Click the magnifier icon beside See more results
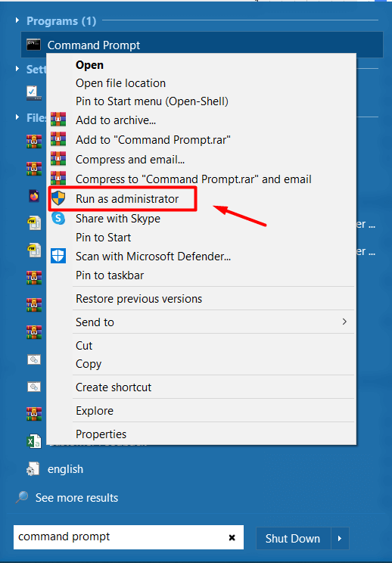392x563 pixels. tap(22, 497)
